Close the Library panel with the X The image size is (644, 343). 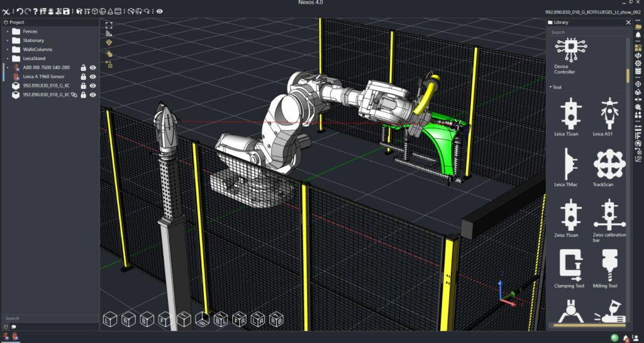(x=628, y=22)
